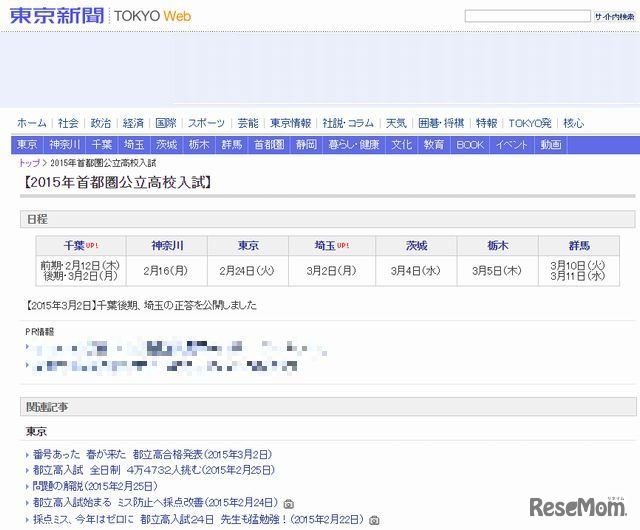Image resolution: width=640 pixels, height=530 pixels.
Task: Select 教育 in the blue navigation bar
Action: click(433, 145)
